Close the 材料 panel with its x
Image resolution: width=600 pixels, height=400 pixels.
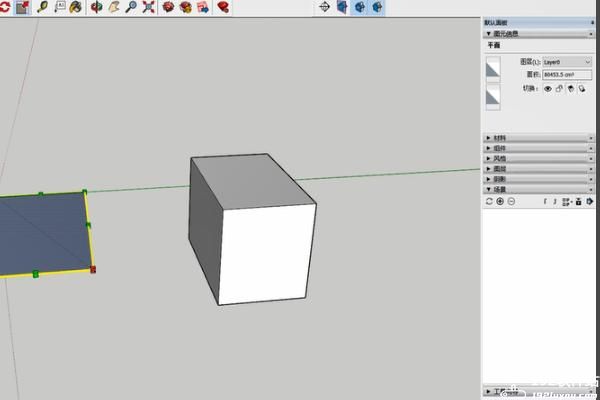pos(591,138)
